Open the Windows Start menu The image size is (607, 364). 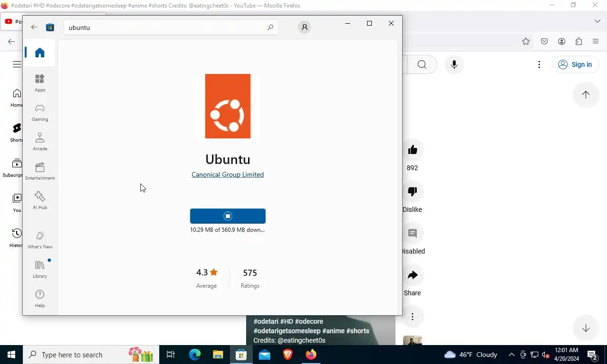click(11, 355)
